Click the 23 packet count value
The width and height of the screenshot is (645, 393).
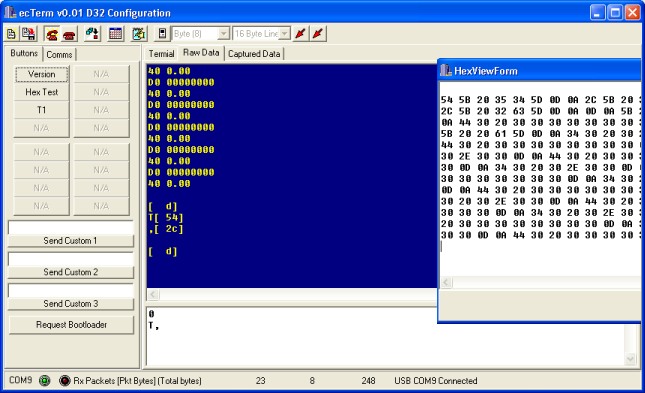pyautogui.click(x=260, y=381)
